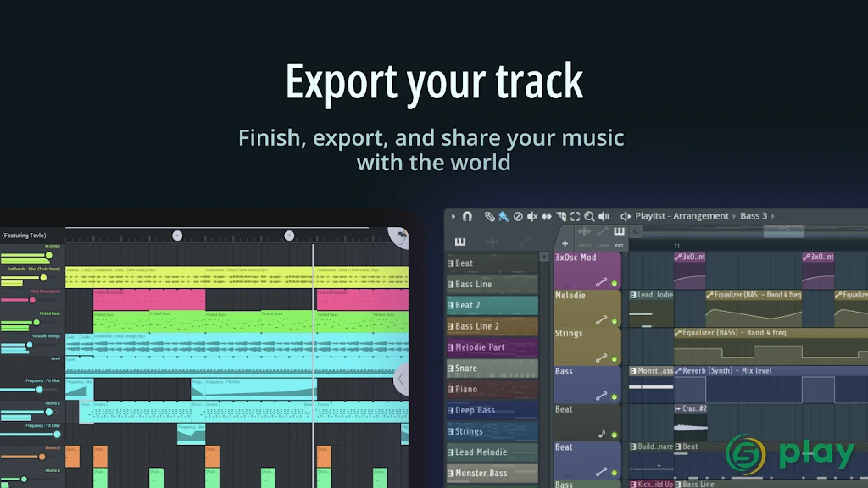Open the playlist options arrow menu
The image size is (868, 488).
453,216
